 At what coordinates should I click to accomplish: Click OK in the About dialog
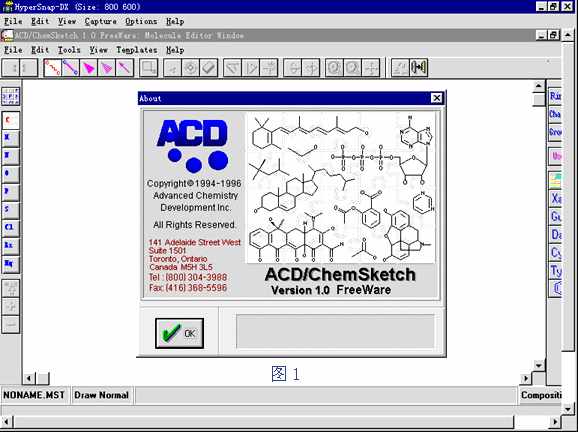179,333
